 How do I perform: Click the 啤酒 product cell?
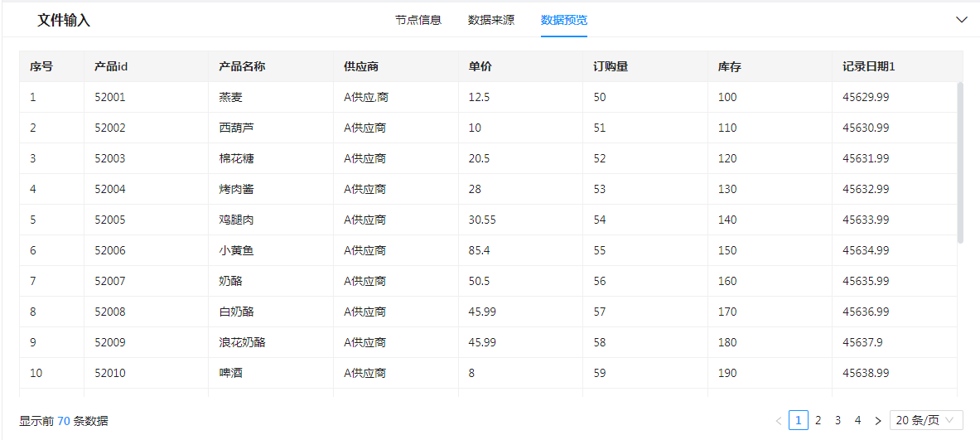coord(231,373)
